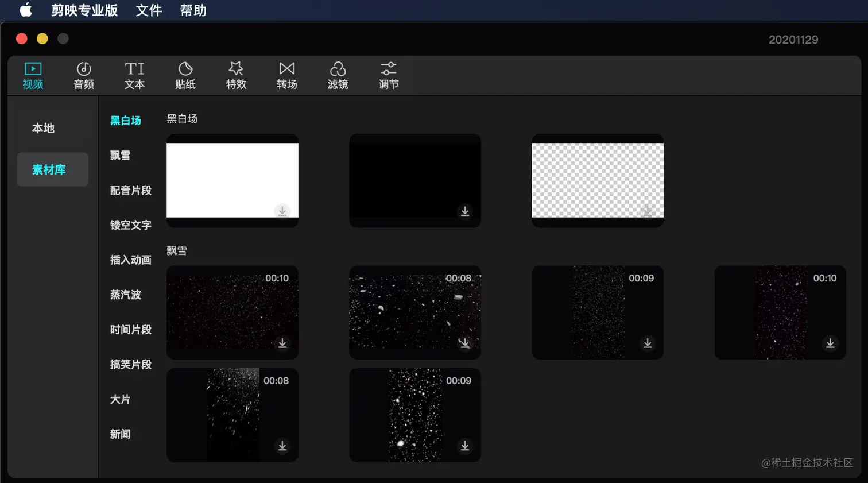868x483 pixels.
Task: Select the 贴纸 sticker panel
Action: (x=185, y=76)
